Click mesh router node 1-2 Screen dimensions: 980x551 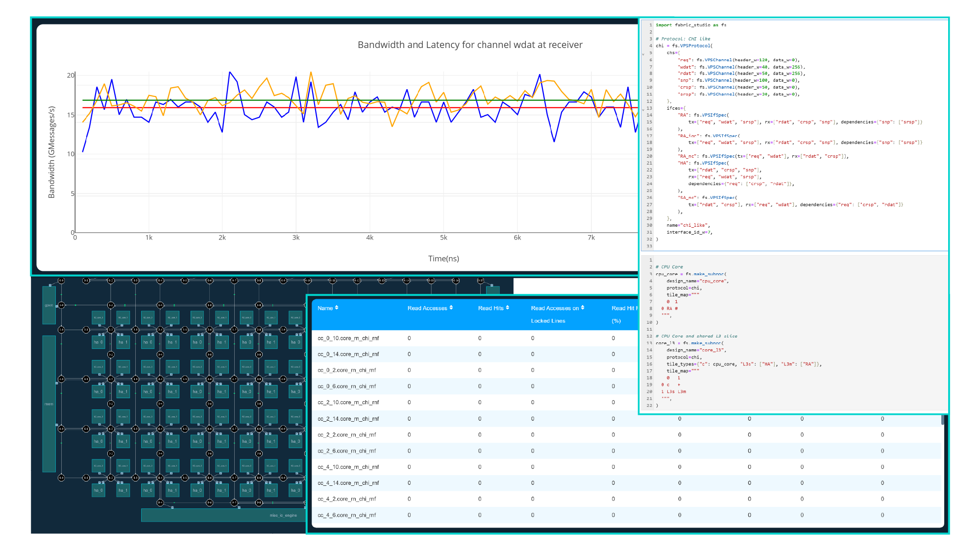[x=111, y=305]
